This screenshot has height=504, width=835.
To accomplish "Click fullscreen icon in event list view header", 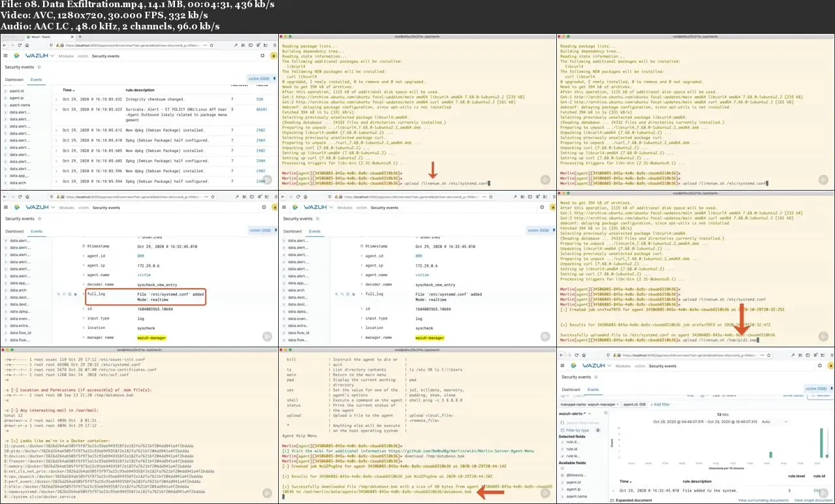I will point(262,55).
